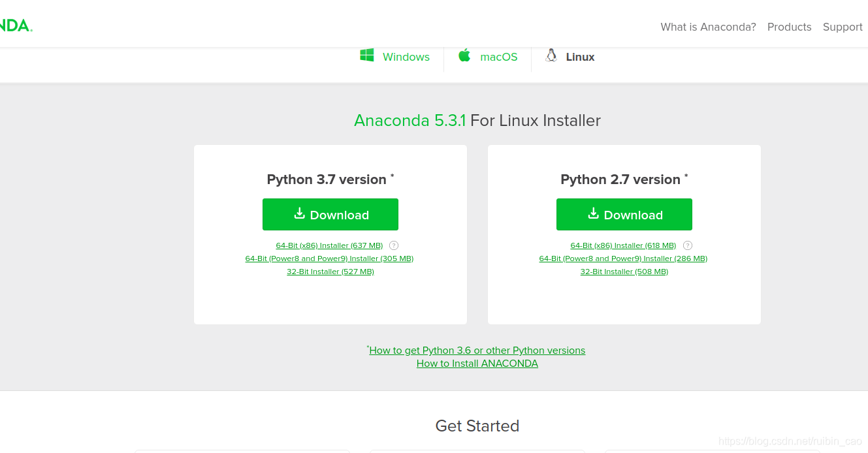The image size is (868, 453).
Task: Open the 32-Bit Installer (508 MB) link
Action: click(624, 272)
